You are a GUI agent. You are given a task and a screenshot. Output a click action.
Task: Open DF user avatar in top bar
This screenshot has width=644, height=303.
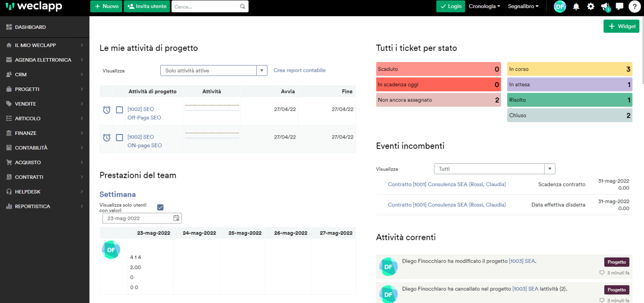click(560, 6)
